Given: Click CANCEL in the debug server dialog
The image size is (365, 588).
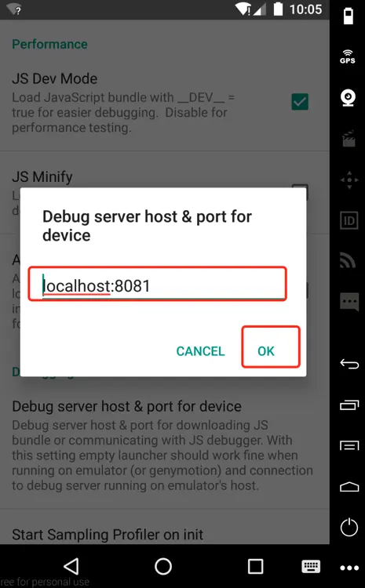Looking at the screenshot, I should coord(200,351).
